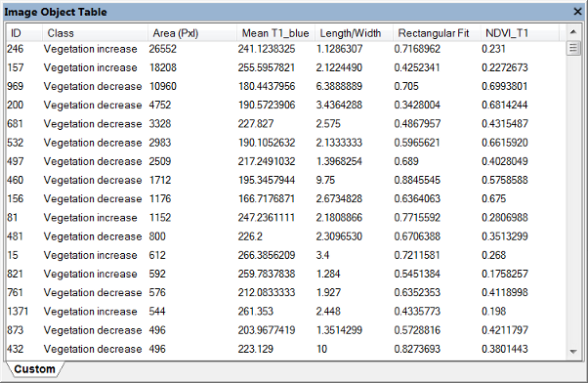Sort by Mean T1_blue column header
Image resolution: width=588 pixels, height=383 pixels.
[275, 33]
